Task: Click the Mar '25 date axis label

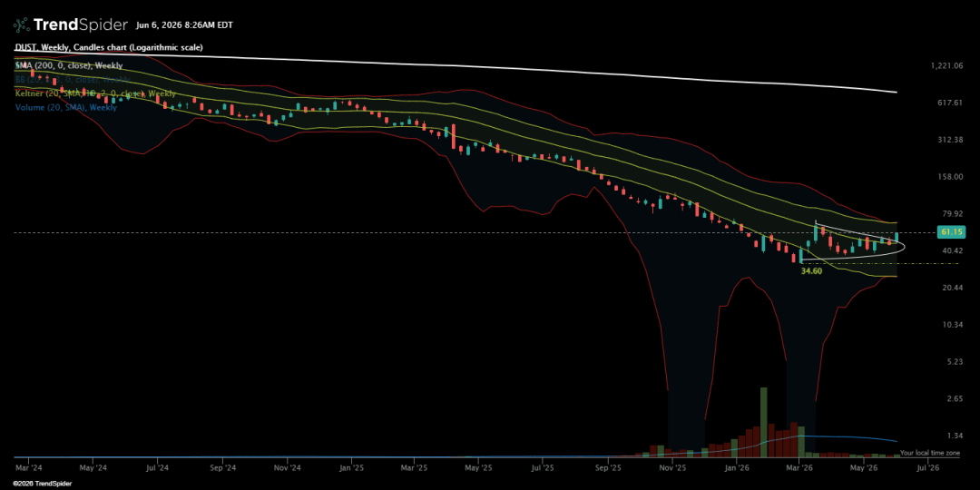Action: [x=415, y=467]
